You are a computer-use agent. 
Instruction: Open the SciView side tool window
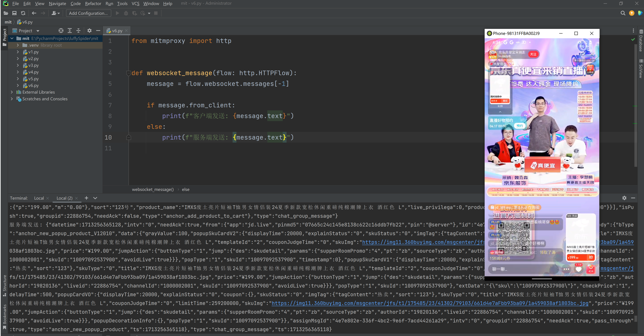(641, 69)
